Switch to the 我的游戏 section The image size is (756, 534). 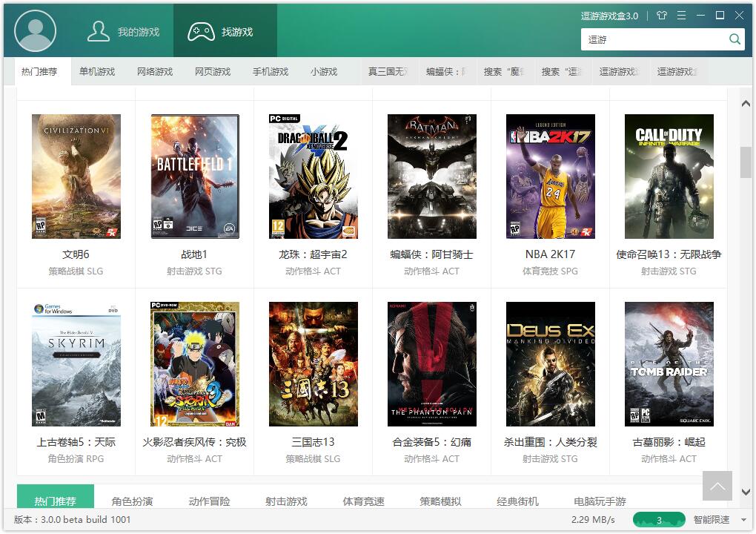pos(123,32)
